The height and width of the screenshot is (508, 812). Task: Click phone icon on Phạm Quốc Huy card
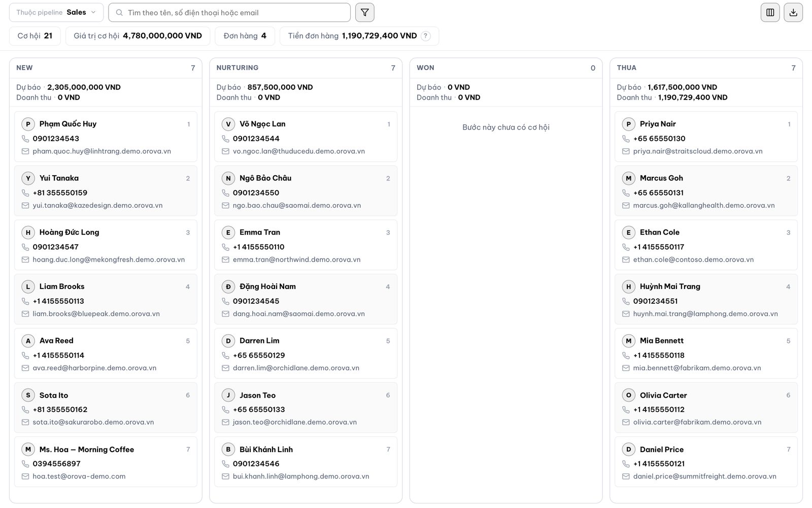click(x=25, y=139)
